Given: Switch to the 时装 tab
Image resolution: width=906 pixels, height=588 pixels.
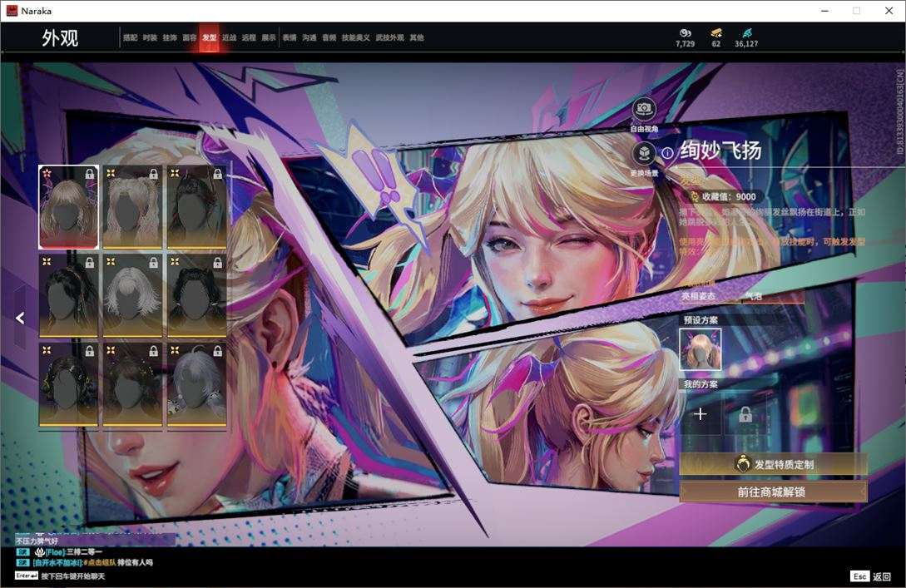Looking at the screenshot, I should 150,37.
